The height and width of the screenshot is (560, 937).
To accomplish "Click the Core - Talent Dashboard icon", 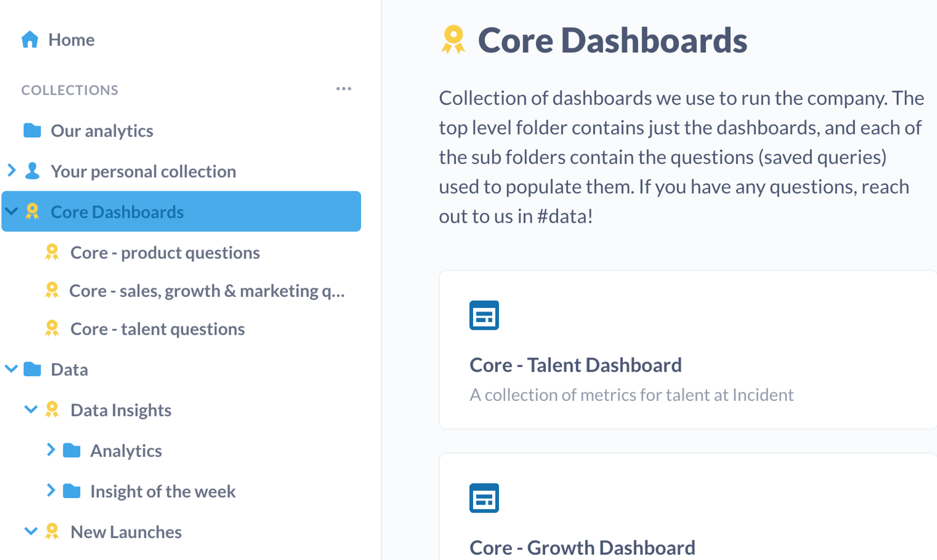I will tap(484, 315).
